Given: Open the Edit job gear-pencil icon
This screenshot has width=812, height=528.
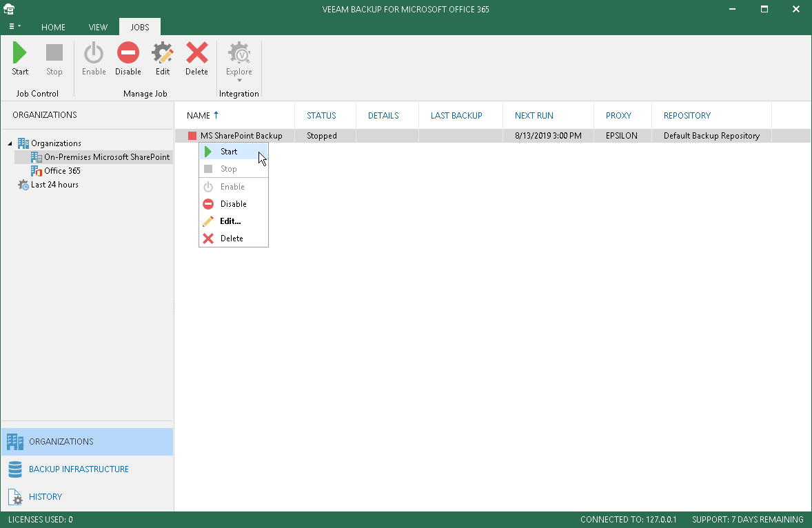Looking at the screenshot, I should click(x=163, y=53).
